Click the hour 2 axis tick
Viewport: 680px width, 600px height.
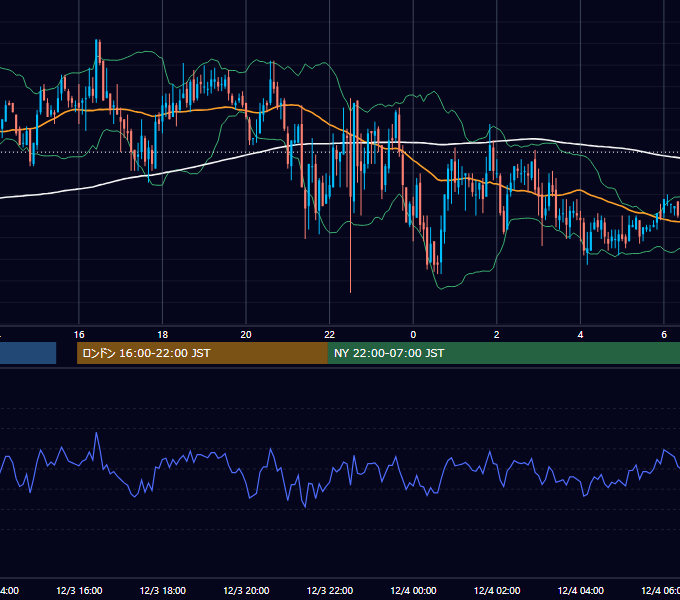(x=497, y=335)
